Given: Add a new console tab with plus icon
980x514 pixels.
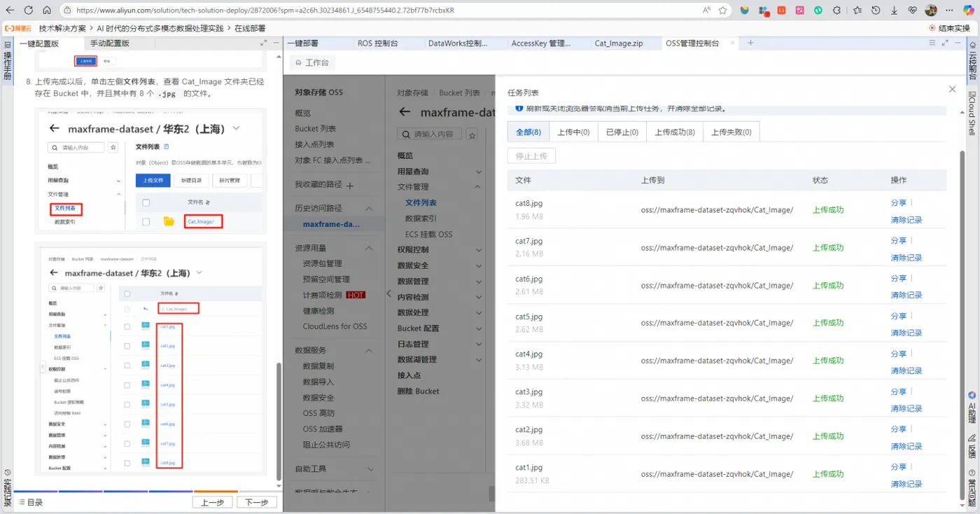Looking at the screenshot, I should click(750, 43).
